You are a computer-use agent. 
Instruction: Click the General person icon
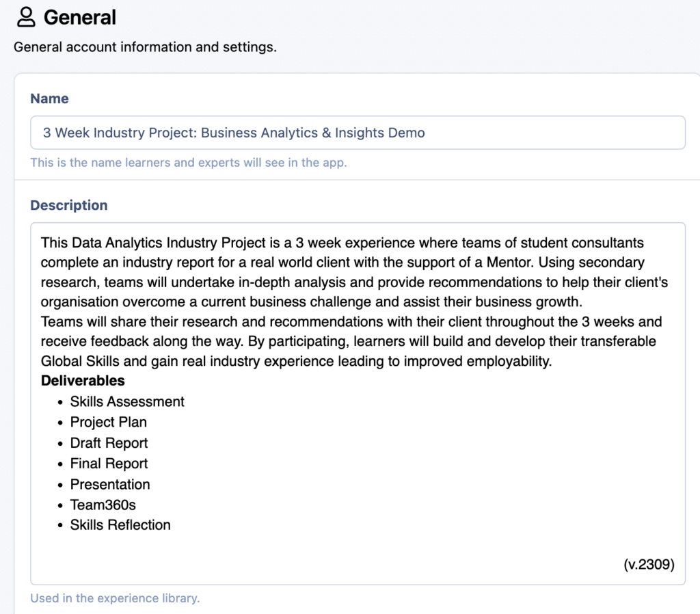[x=26, y=17]
